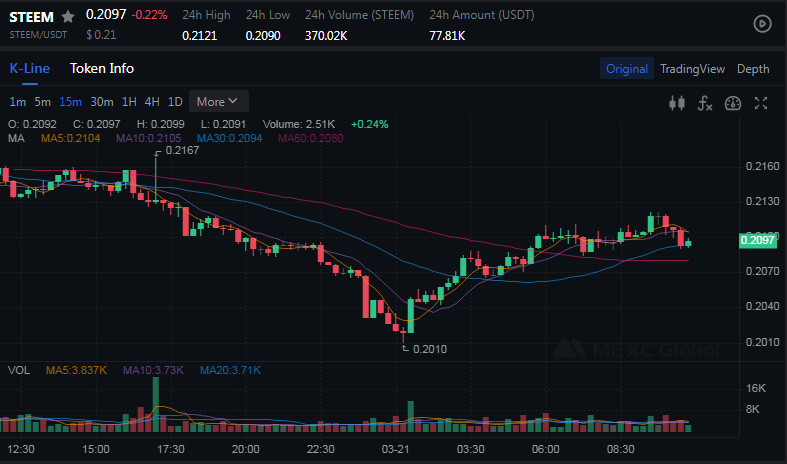Expand chart to fullscreen
The width and height of the screenshot is (787, 464).
(761, 102)
